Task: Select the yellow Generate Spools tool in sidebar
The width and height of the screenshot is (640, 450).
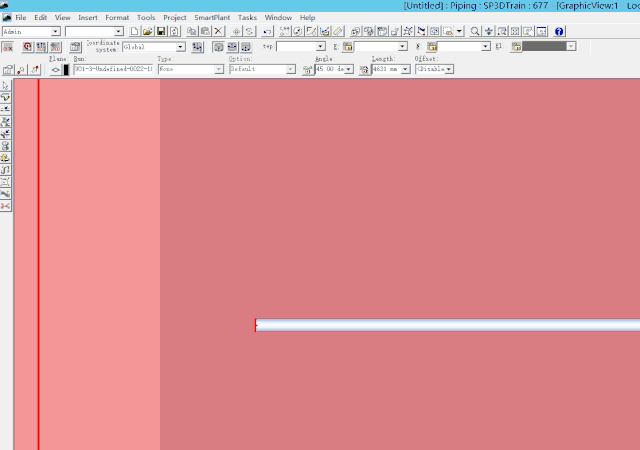Action: pyautogui.click(x=6, y=158)
